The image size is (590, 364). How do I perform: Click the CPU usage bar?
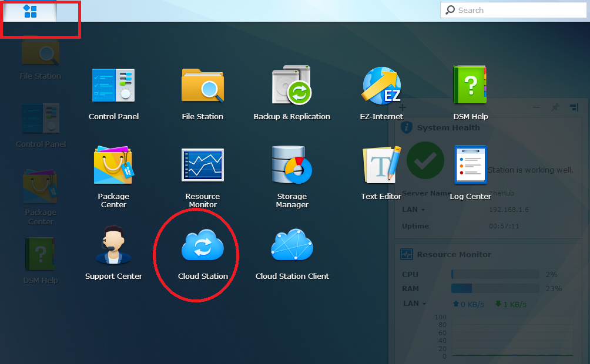click(x=495, y=275)
